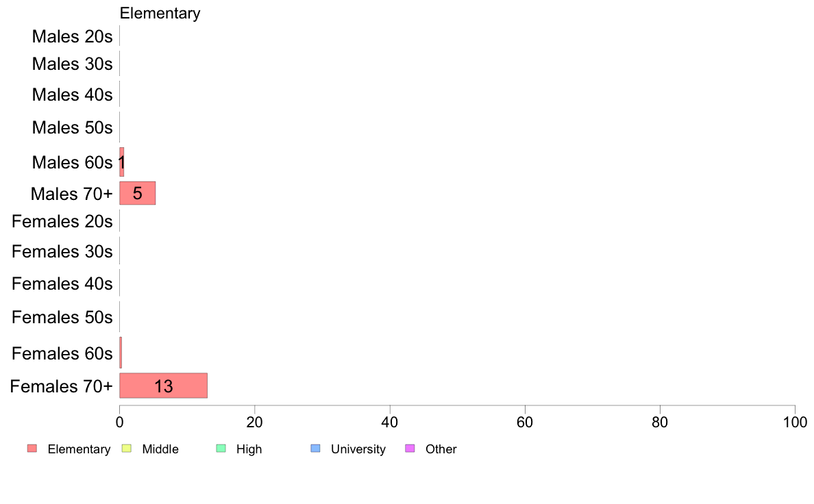Click the Males 20s row label
814x504 pixels.
click(x=72, y=36)
